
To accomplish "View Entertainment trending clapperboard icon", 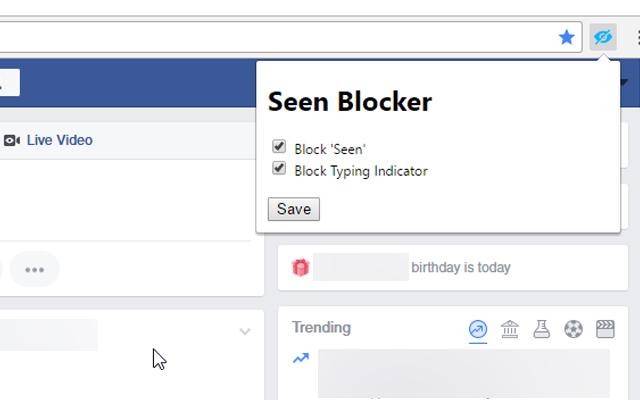I will coord(604,328).
